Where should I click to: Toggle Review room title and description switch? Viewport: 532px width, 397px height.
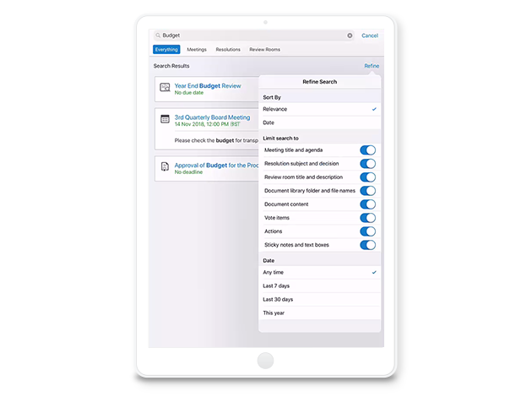click(x=368, y=177)
